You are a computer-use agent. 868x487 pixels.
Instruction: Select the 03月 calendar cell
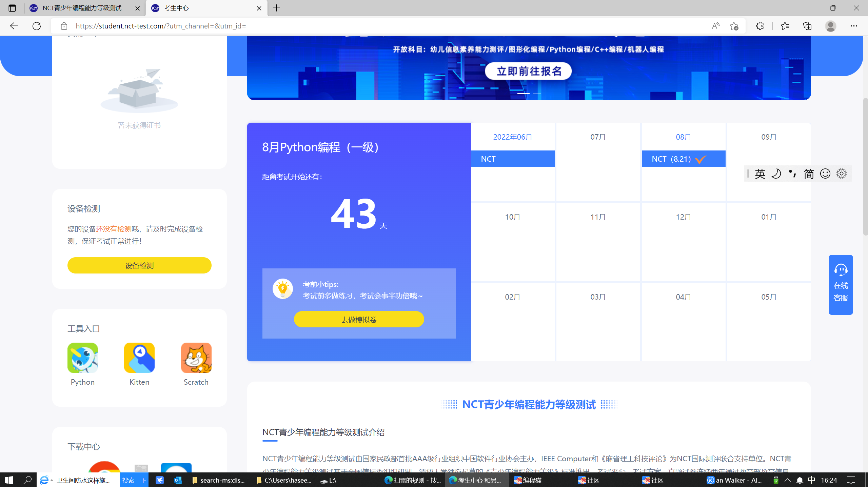[598, 322]
